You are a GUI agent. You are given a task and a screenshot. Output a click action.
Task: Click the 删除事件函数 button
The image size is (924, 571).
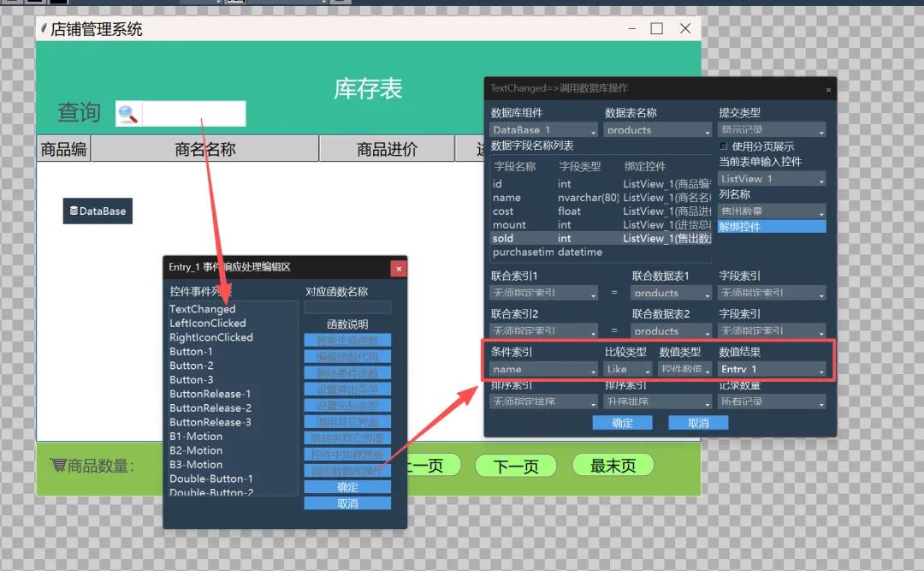click(347, 372)
